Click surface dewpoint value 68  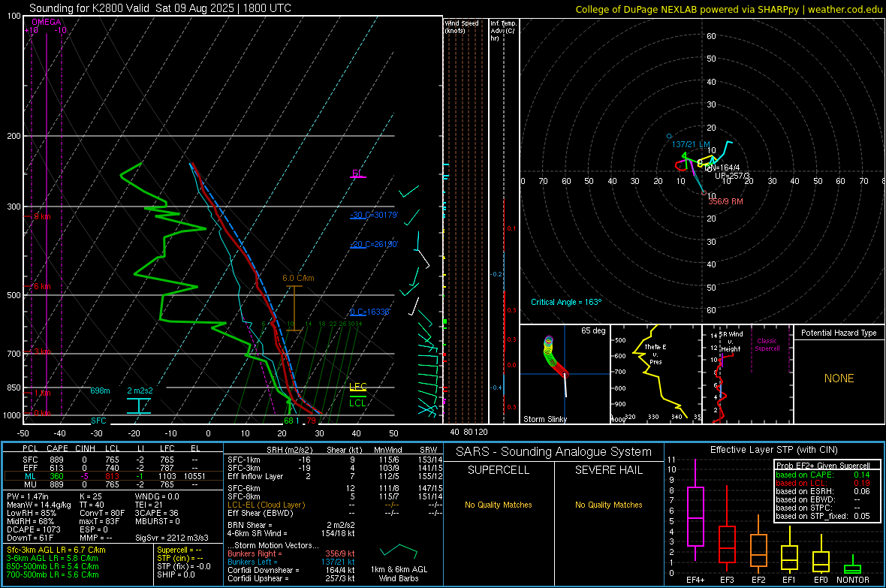pos(289,421)
